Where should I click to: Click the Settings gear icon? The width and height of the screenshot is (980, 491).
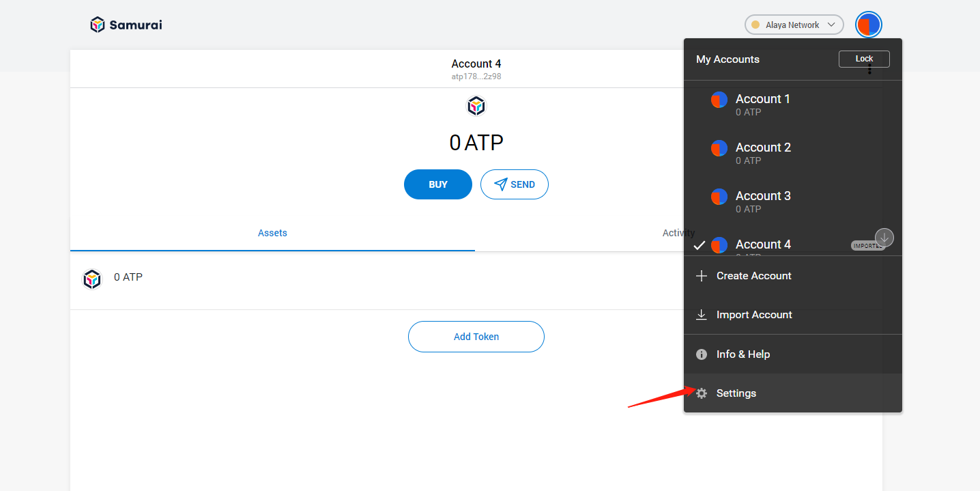[702, 393]
